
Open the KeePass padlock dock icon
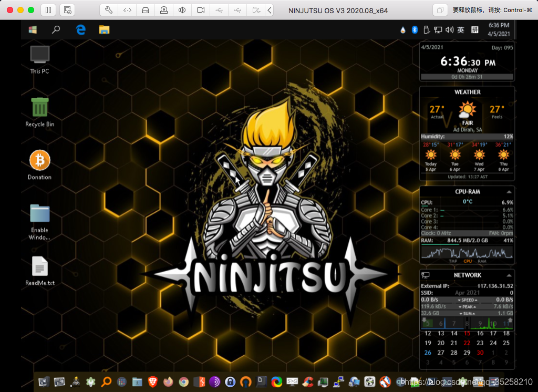click(x=230, y=381)
